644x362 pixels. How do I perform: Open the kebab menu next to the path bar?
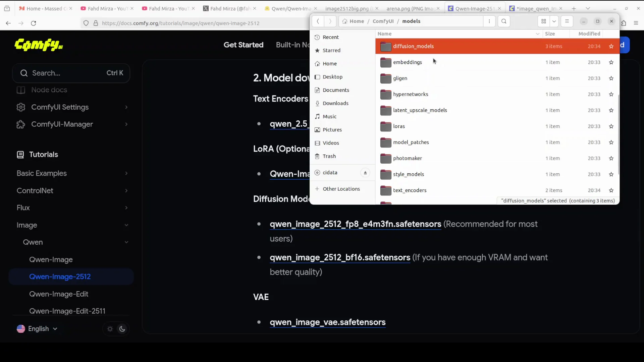489,21
